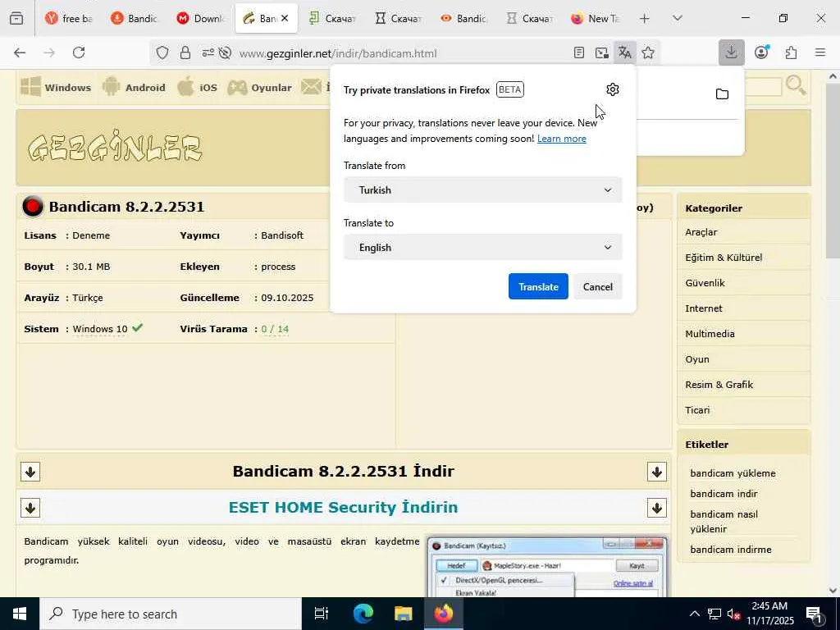
Task: Click left download arrow beside Bandicam İndir
Action: click(x=30, y=472)
